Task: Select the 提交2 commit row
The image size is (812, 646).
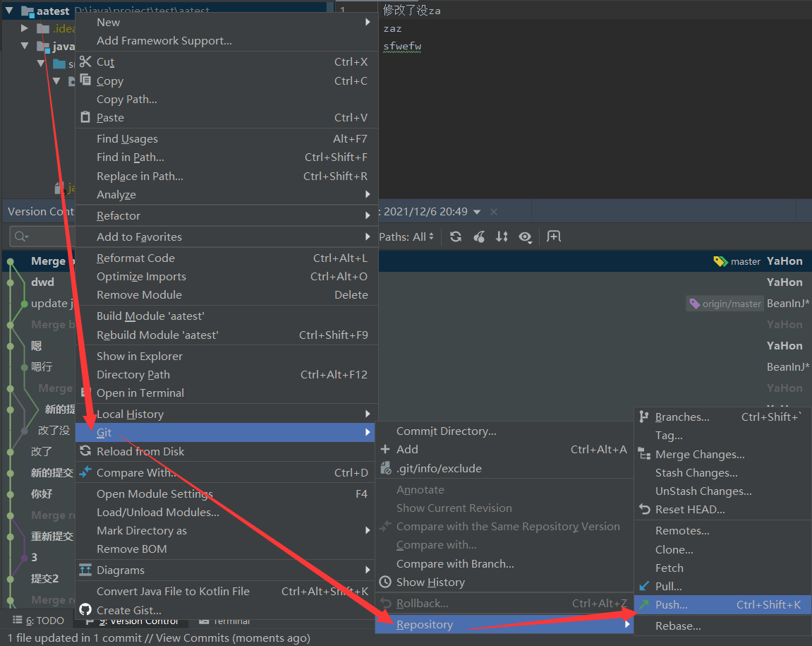Action: 44,579
